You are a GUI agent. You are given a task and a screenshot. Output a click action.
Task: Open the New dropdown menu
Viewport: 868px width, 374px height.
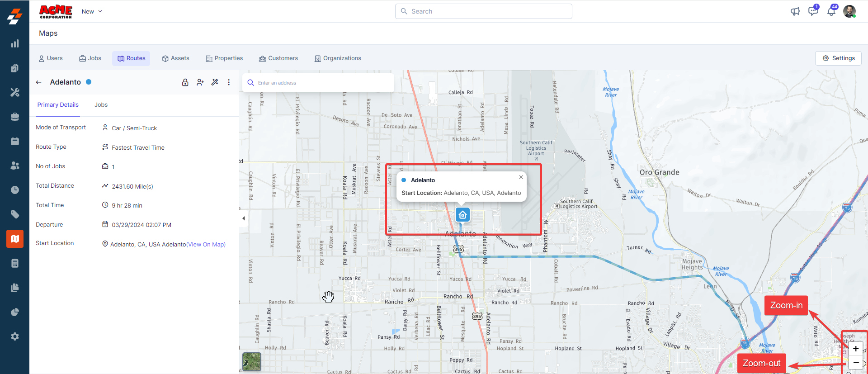pos(92,11)
